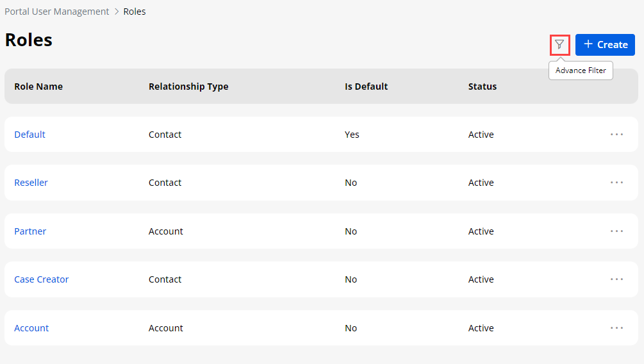Click the Status column header

482,87
